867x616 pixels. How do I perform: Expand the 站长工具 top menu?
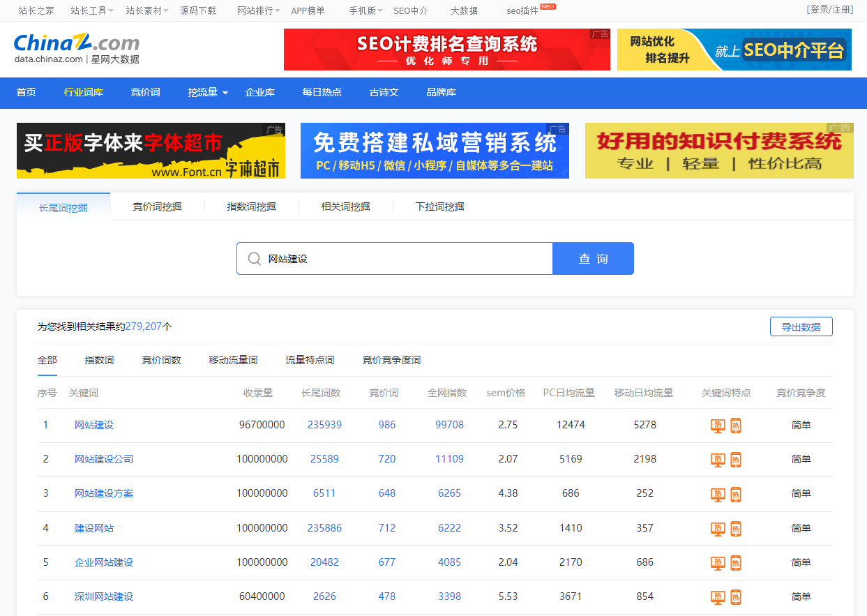(x=92, y=10)
